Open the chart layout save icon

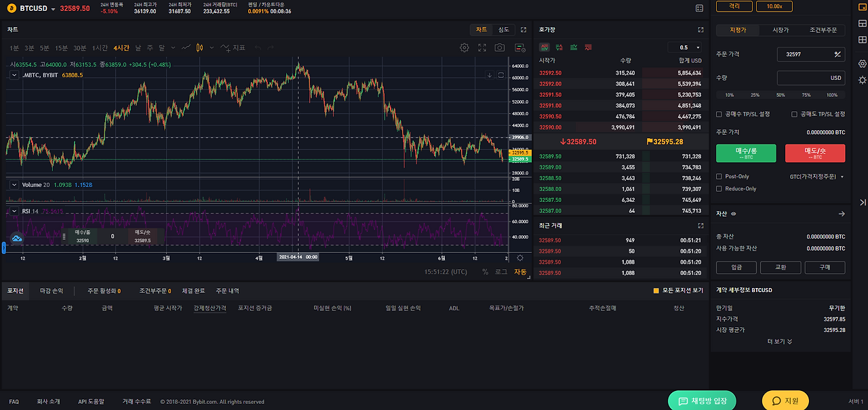coord(520,47)
